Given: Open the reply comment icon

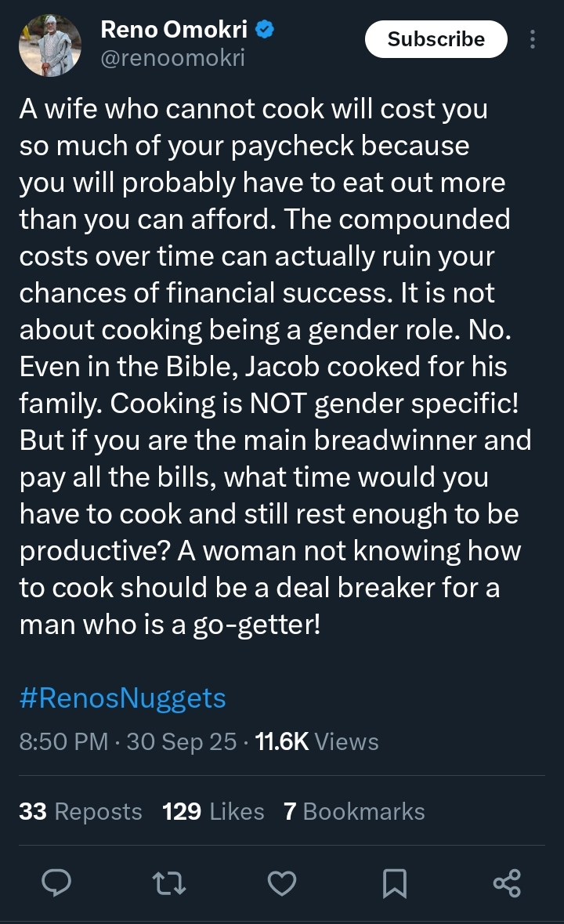Looking at the screenshot, I should (x=56, y=883).
